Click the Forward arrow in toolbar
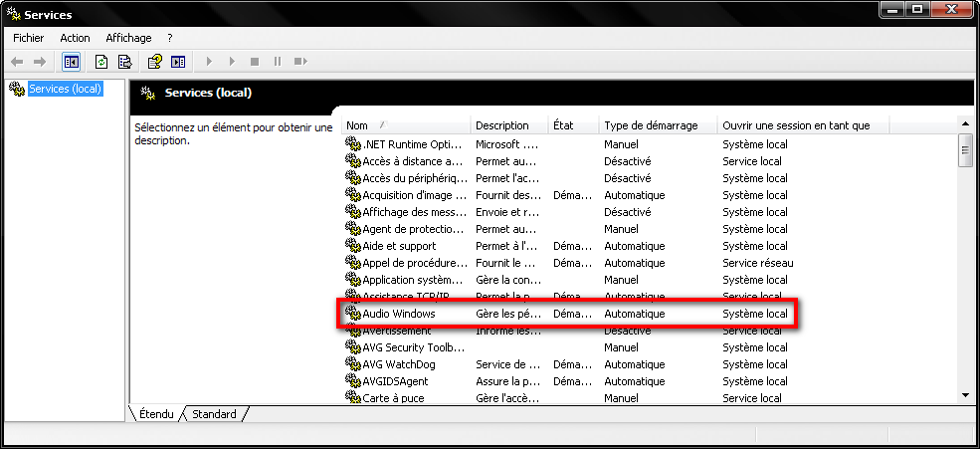The width and height of the screenshot is (980, 449). click(x=40, y=62)
